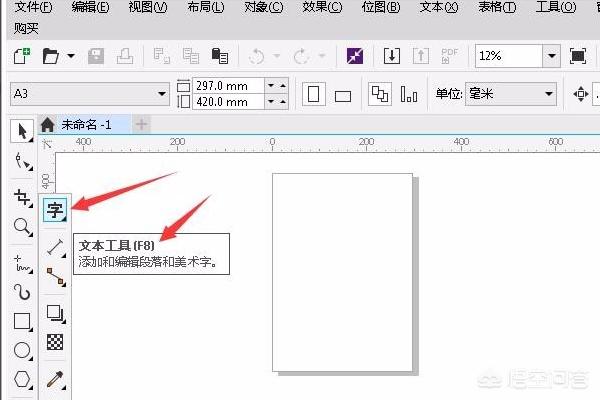Select the Drop Shadow tool
This screenshot has width=600, height=400.
(54, 314)
